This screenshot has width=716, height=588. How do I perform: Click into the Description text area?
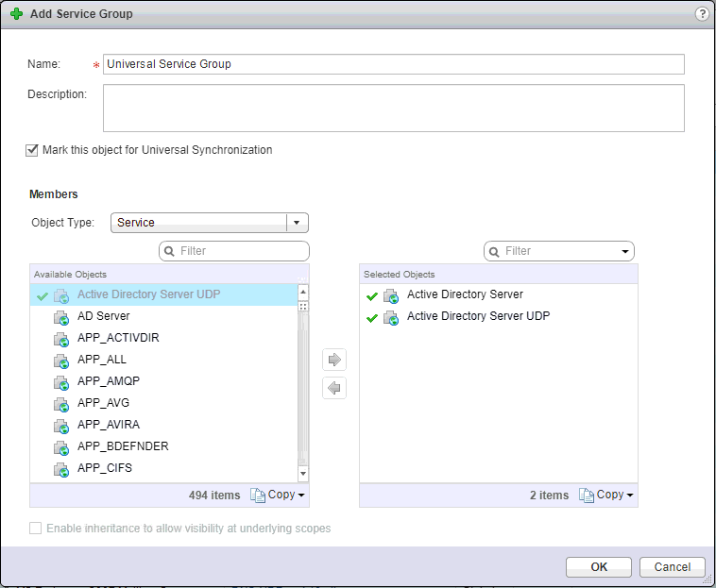(x=393, y=109)
